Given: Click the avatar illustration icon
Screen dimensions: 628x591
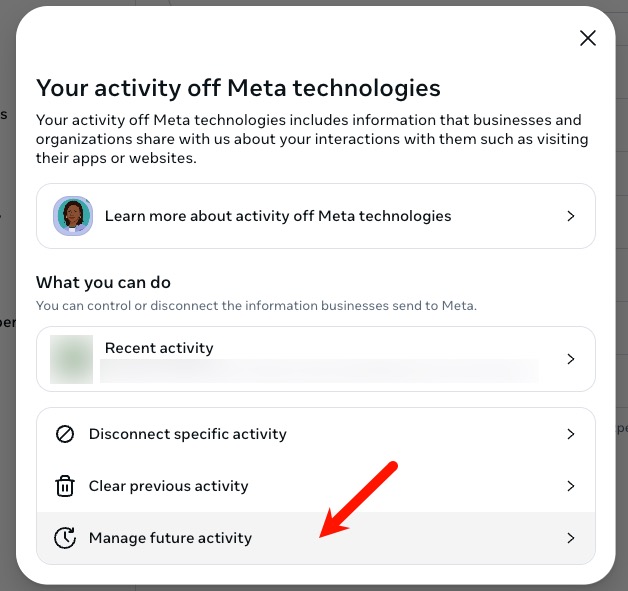Looking at the screenshot, I should click(x=72, y=216).
